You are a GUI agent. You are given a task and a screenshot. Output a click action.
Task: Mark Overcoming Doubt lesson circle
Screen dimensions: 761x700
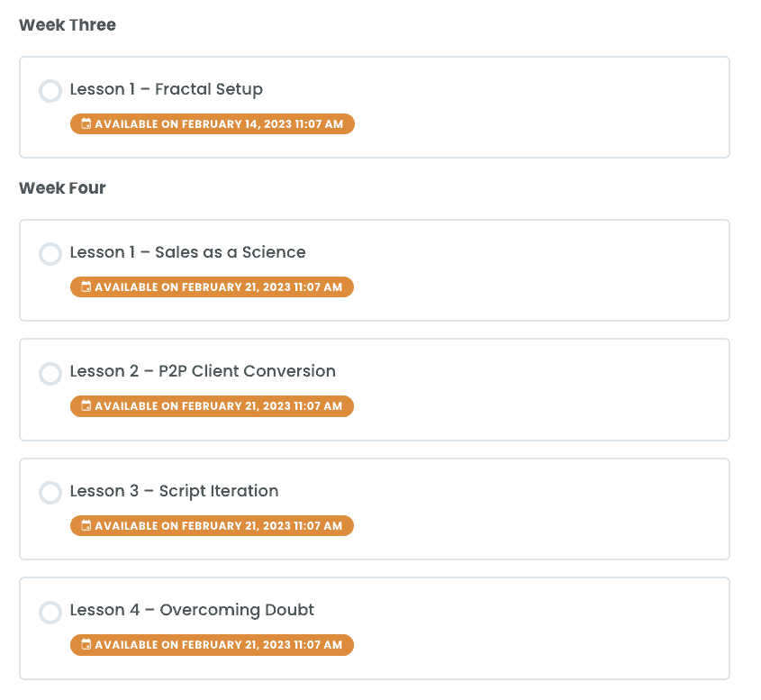click(x=50, y=612)
